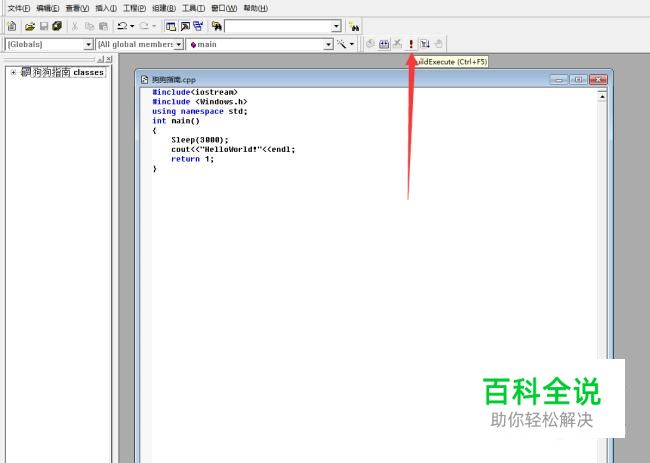
Task: Click the binoculars Search icon
Action: 354,27
